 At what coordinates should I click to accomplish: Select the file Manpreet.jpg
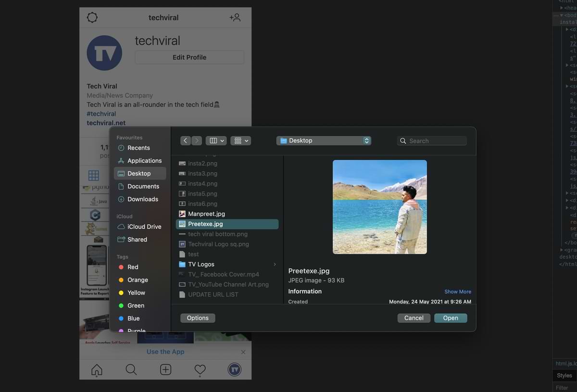227,214
